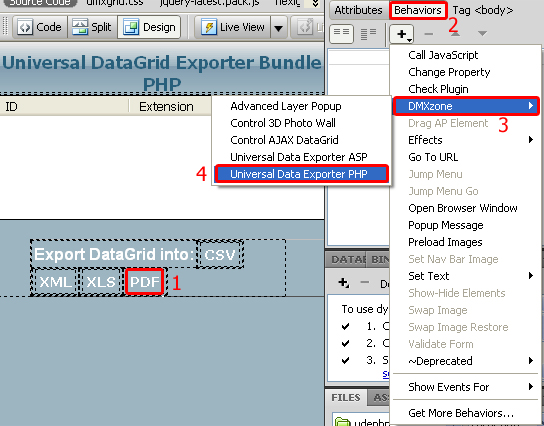
Task: Click the ID column header
Action: 65,106
